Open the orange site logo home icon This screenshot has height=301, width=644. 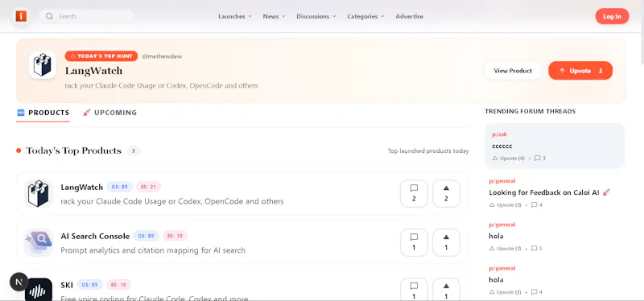pyautogui.click(x=21, y=16)
